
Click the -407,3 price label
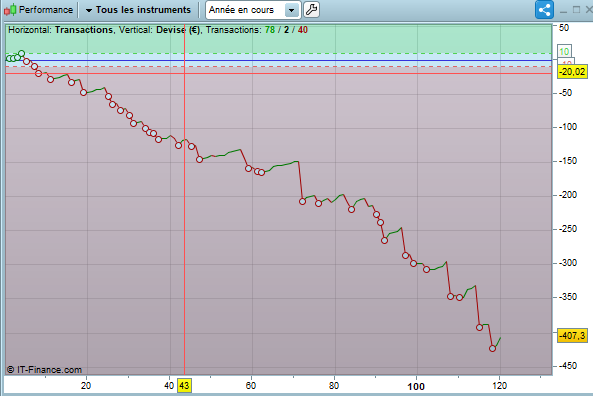(x=573, y=335)
